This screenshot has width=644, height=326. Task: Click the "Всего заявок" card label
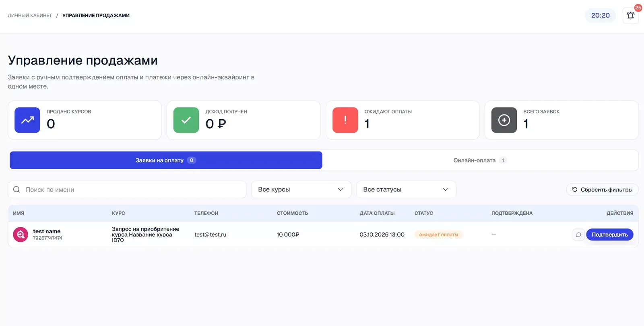pos(541,112)
